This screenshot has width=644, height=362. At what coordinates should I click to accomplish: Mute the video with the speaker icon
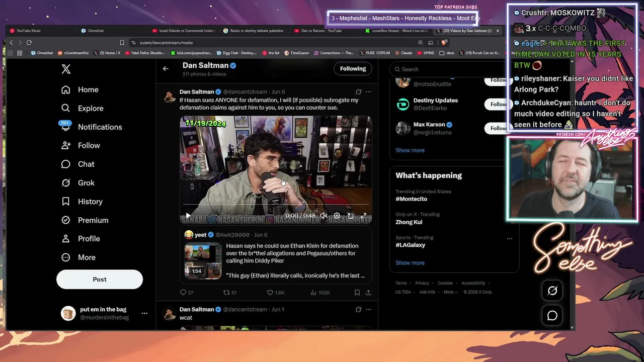pos(324,216)
